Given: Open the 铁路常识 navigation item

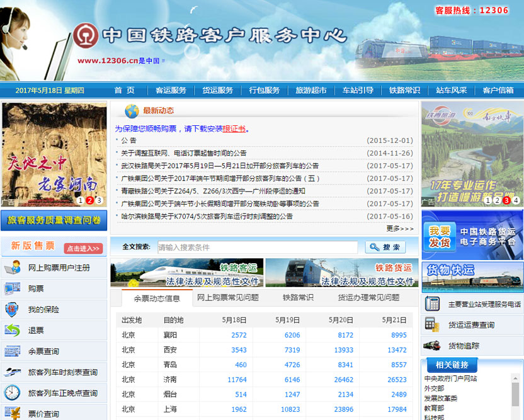Looking at the screenshot, I should (x=405, y=90).
